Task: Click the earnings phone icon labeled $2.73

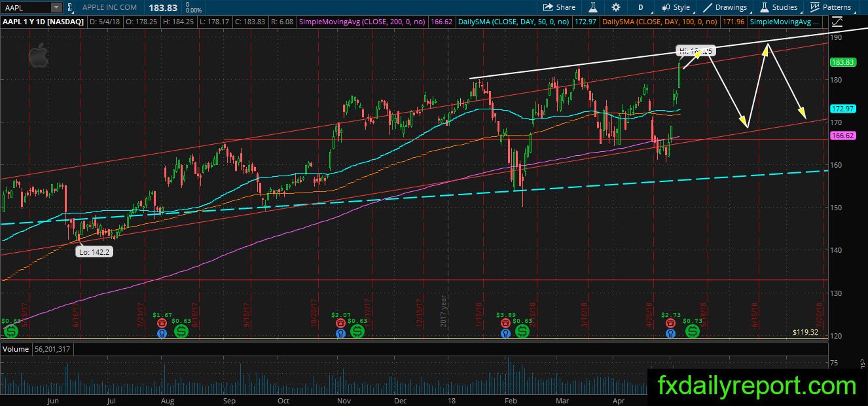Action: [670, 323]
